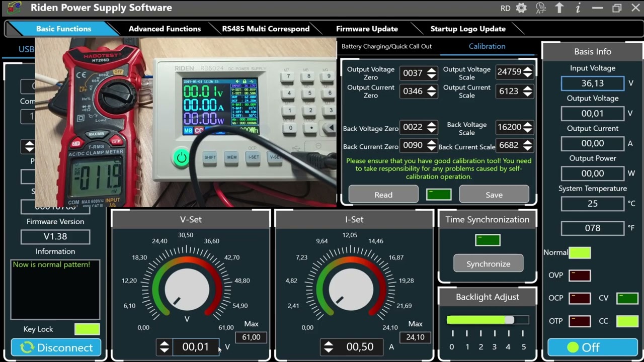
Task: Switch to the Advanced Functions tab
Action: (x=165, y=29)
